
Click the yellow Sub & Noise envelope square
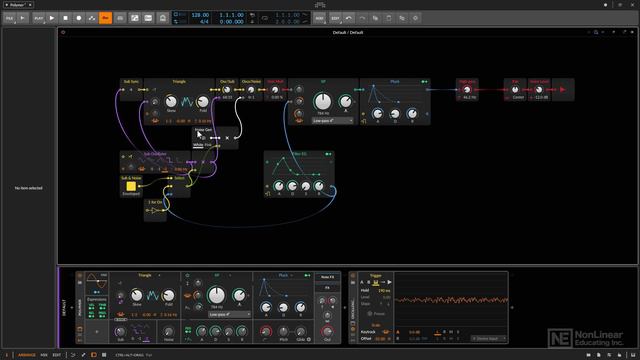tap(131, 186)
